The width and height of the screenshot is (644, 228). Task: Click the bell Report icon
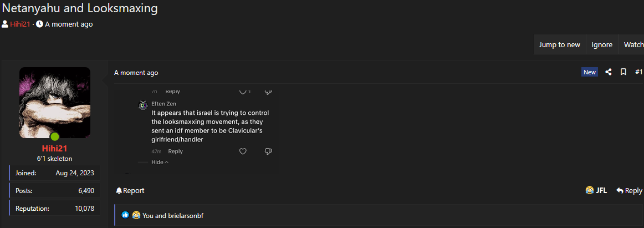pyautogui.click(x=119, y=191)
